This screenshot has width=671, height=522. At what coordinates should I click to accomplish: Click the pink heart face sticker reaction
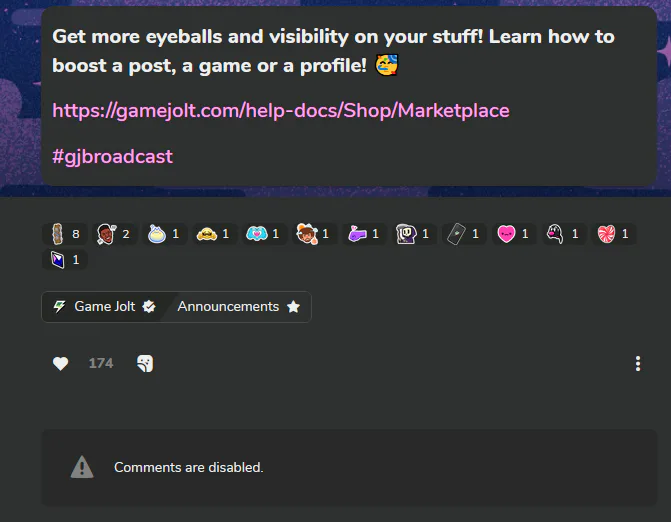point(514,234)
